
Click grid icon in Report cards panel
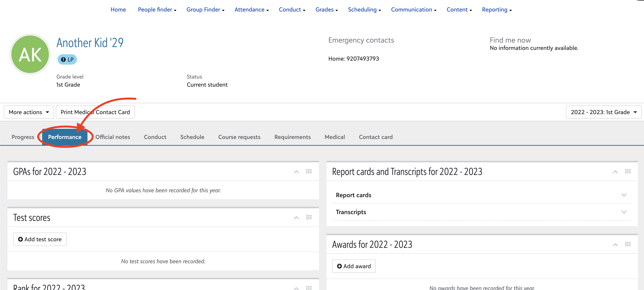(x=627, y=171)
